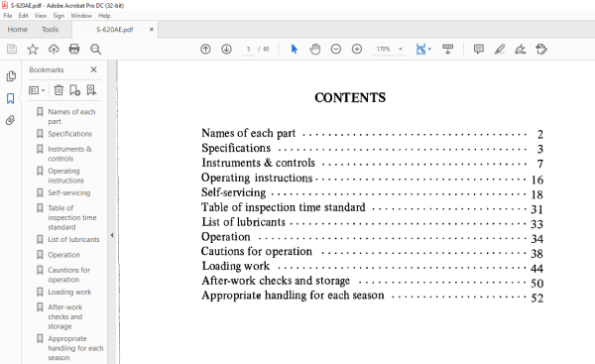Image resolution: width=595 pixels, height=364 pixels.
Task: Click the zoom out minus icon
Action: [x=336, y=49]
